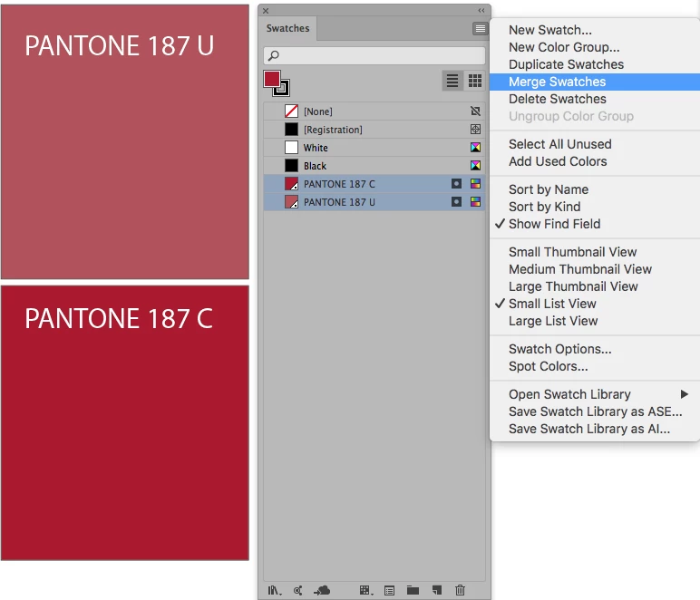This screenshot has height=600, width=700.
Task: Choose Sort by Name menu item
Action: (595, 189)
